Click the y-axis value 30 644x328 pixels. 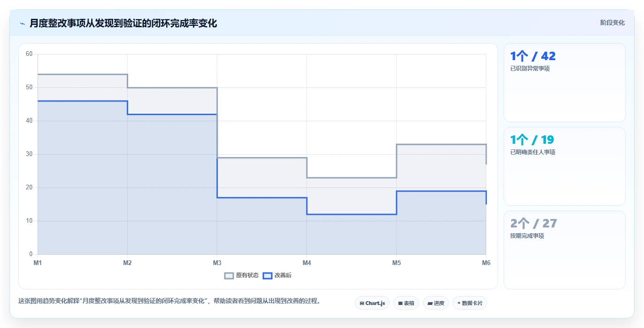click(x=29, y=154)
